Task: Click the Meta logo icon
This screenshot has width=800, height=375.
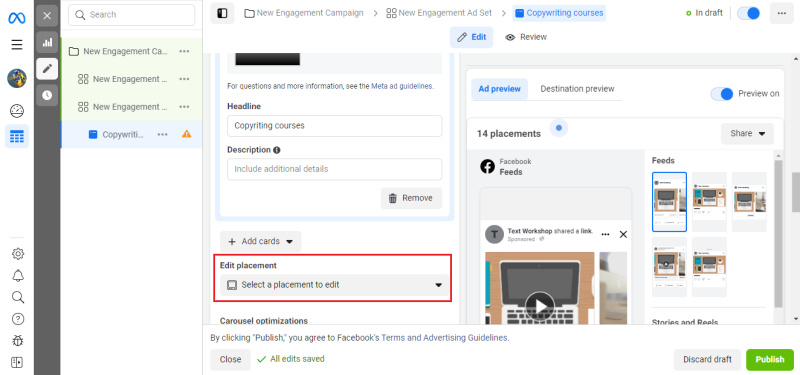Action: click(17, 18)
